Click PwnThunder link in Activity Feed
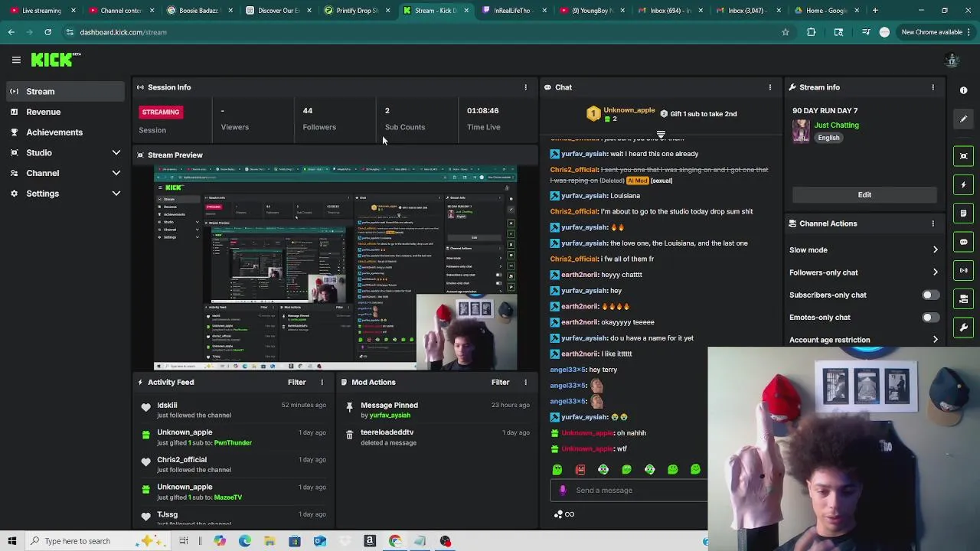This screenshot has height=551, width=980. [233, 443]
